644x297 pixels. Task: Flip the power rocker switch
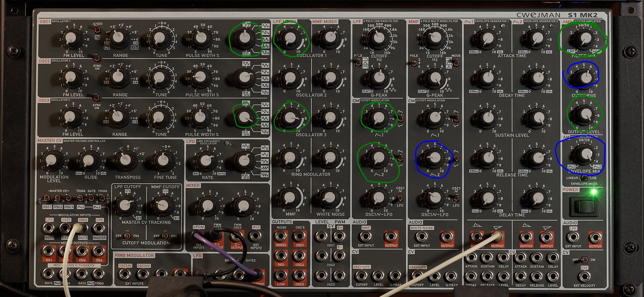[584, 207]
